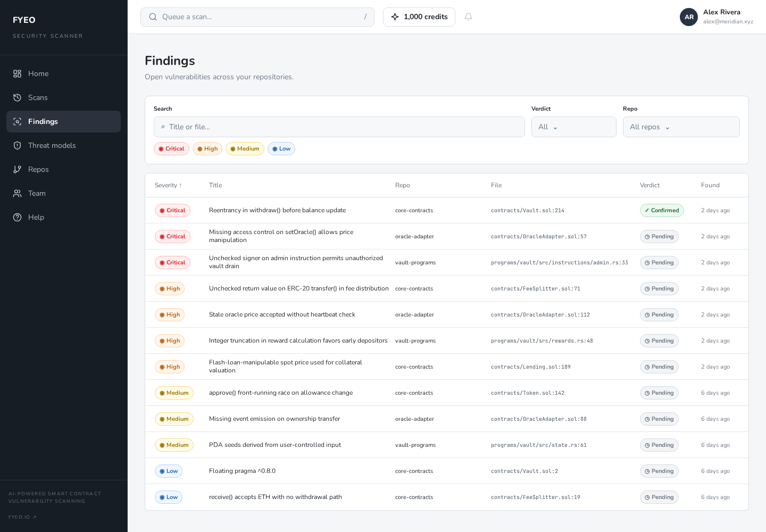The image size is (766, 532).
Task: Click the FYEO logo in sidebar
Action: [24, 20]
